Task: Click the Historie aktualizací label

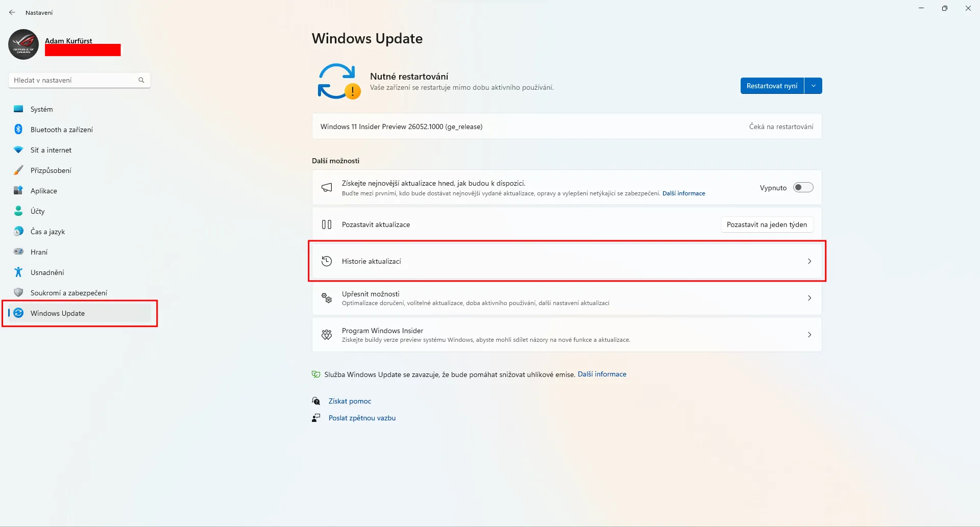Action: click(x=371, y=261)
